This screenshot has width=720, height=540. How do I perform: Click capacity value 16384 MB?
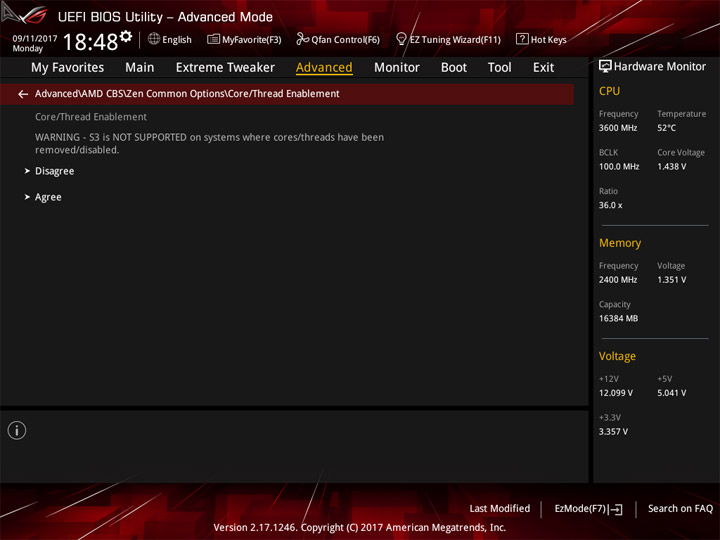(619, 318)
